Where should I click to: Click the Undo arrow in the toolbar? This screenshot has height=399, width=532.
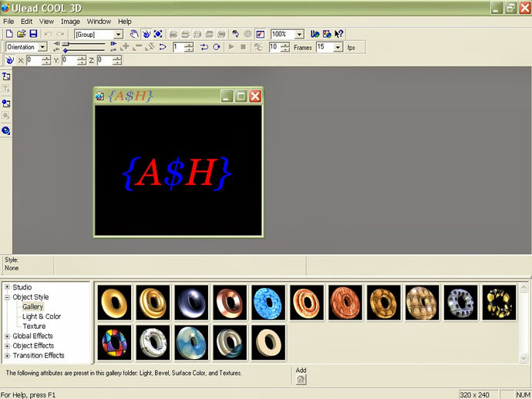48,34
